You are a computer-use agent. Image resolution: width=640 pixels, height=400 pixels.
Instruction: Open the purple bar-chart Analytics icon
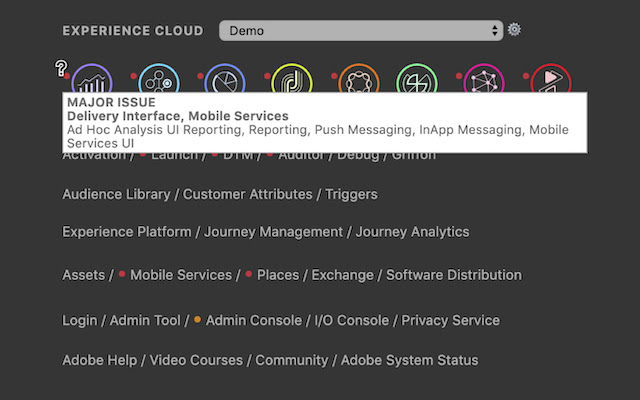coord(92,78)
